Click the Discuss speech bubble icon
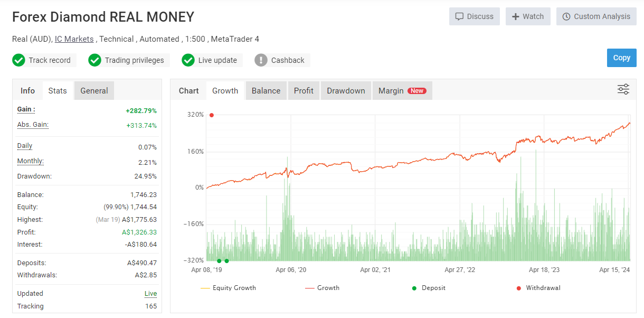This screenshot has width=644, height=318. click(x=459, y=16)
